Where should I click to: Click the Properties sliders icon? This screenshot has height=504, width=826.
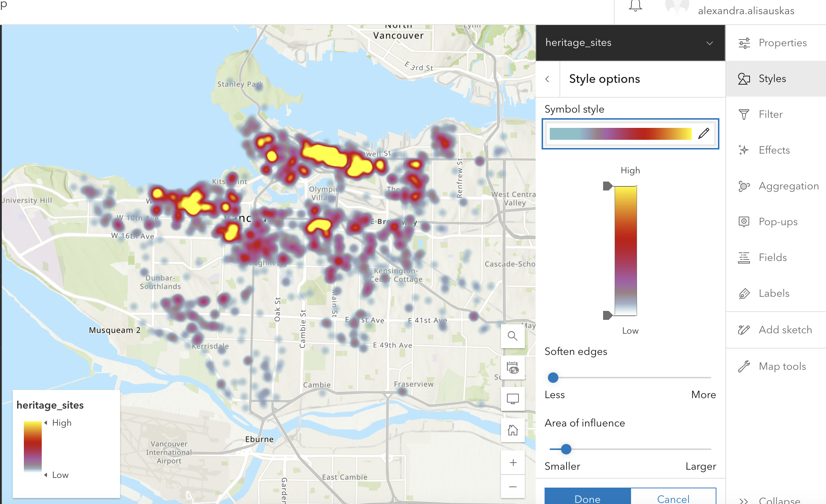coord(744,43)
